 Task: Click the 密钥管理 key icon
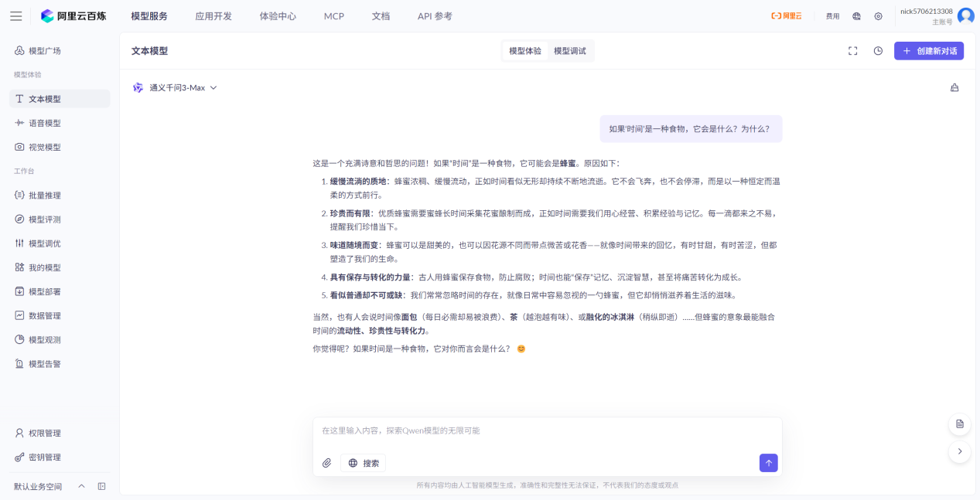(x=19, y=457)
